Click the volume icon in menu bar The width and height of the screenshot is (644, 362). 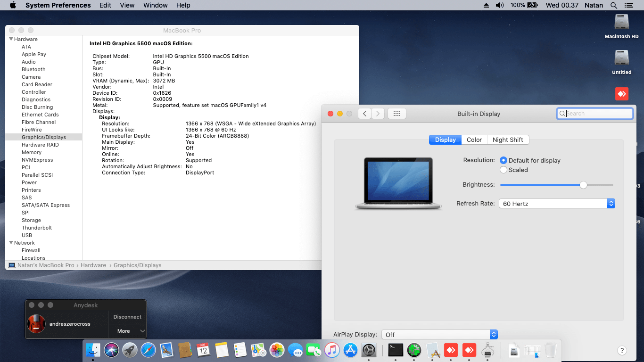click(x=500, y=5)
